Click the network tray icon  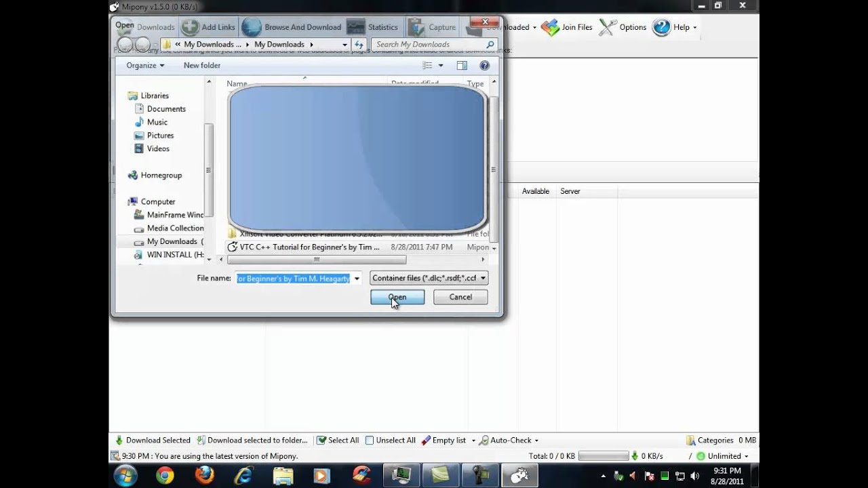pos(680,476)
